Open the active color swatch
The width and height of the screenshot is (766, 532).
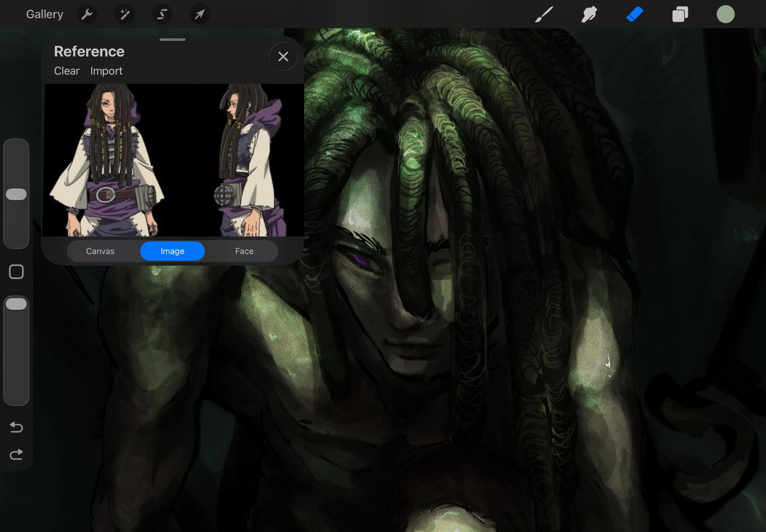coord(725,14)
